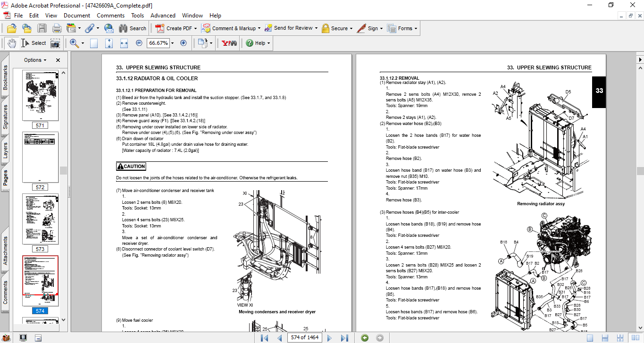Click the Fit Width icon
This screenshot has height=343, width=644.
click(124, 43)
